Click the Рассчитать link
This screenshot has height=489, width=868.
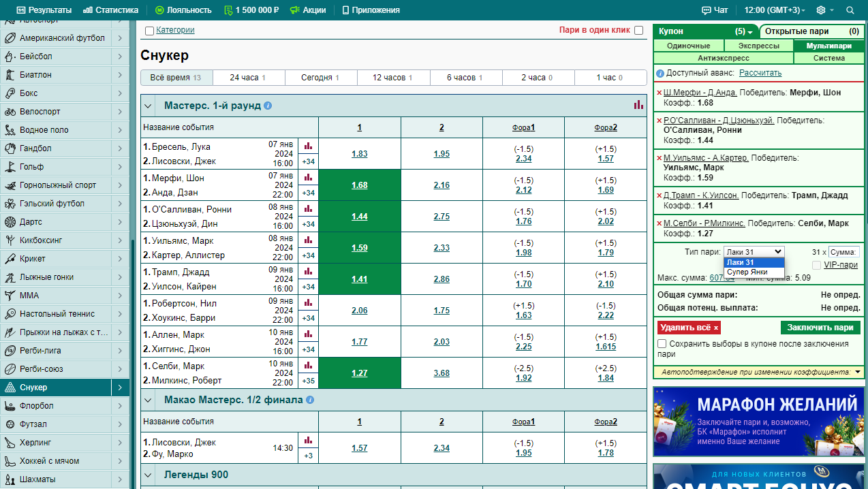coord(760,73)
